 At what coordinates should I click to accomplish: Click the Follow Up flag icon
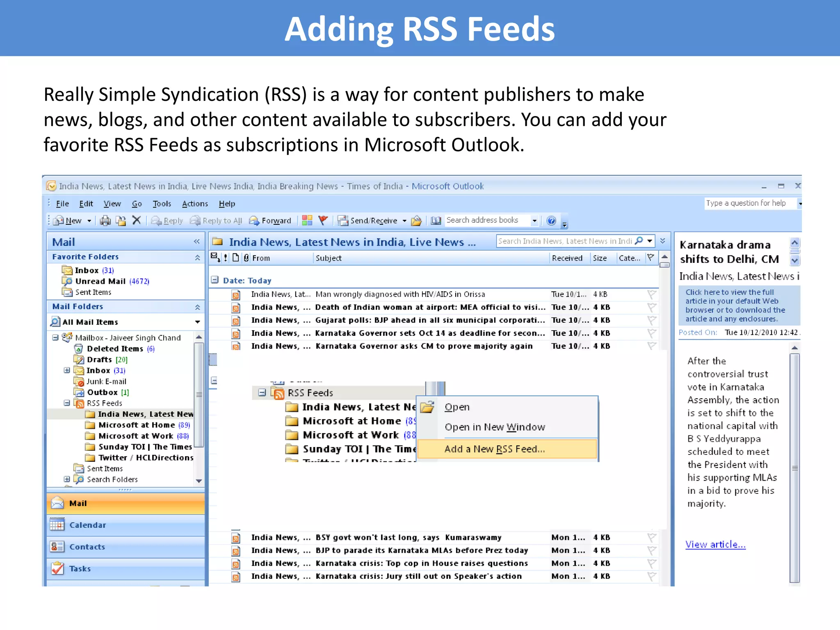(x=323, y=221)
